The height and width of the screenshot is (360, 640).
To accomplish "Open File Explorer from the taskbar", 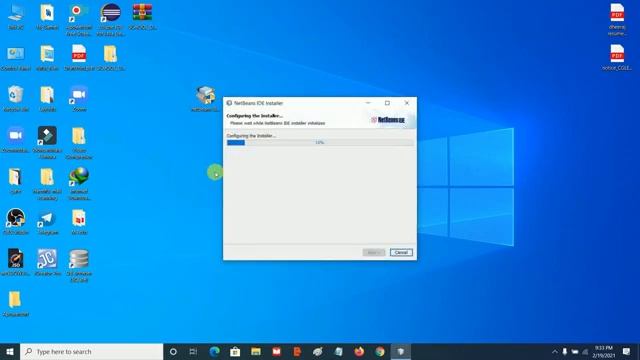I will click(x=256, y=351).
